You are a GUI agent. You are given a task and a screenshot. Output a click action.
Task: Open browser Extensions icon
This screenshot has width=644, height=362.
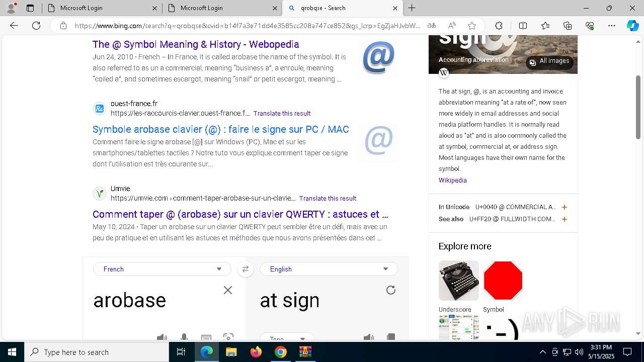(x=499, y=26)
